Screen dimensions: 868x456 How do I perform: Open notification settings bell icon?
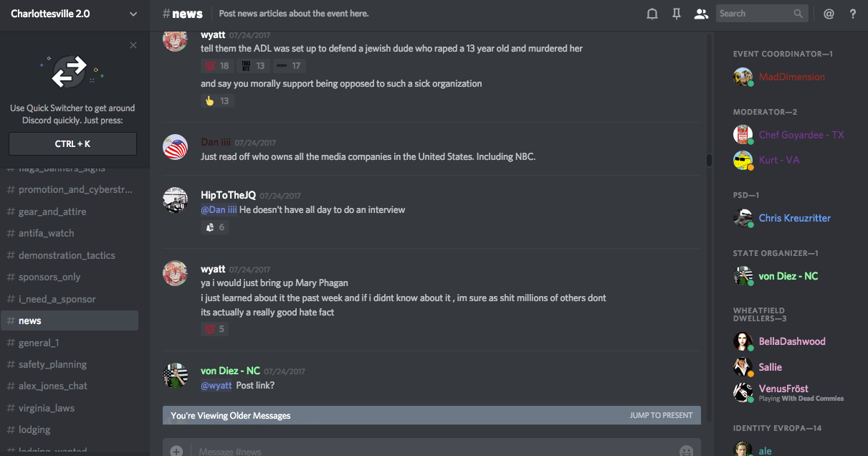(652, 14)
